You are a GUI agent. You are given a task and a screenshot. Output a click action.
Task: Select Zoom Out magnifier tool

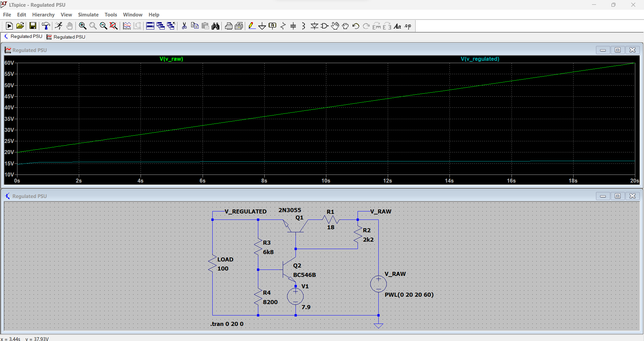(x=103, y=26)
